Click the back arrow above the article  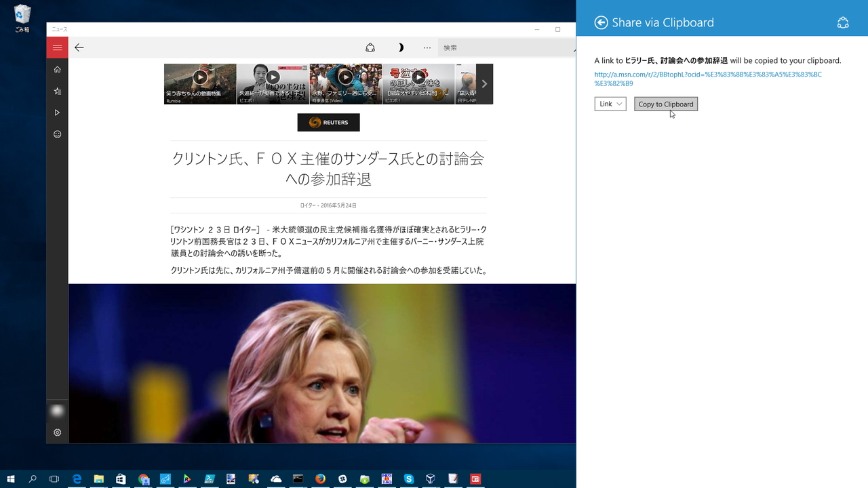[x=79, y=47]
